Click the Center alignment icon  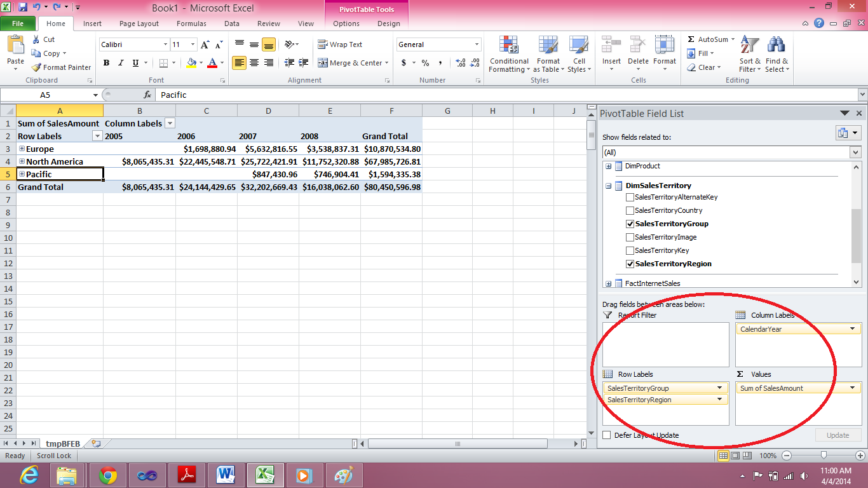point(254,63)
